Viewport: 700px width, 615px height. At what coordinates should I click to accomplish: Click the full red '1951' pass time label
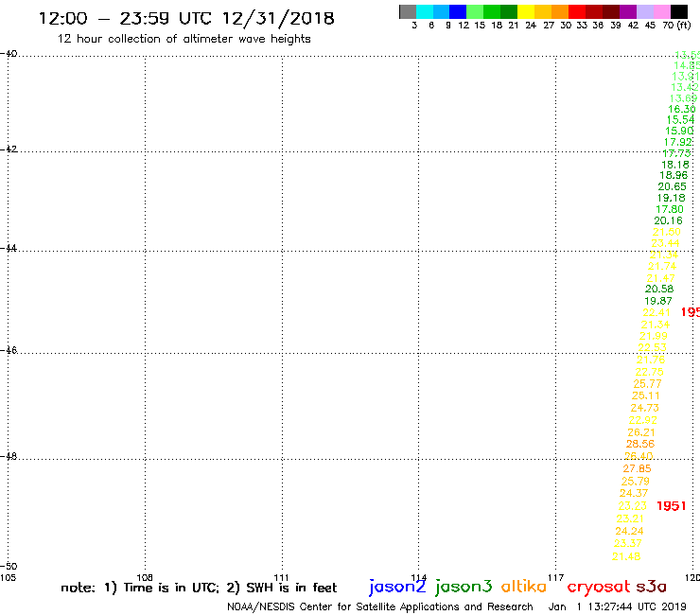click(671, 506)
